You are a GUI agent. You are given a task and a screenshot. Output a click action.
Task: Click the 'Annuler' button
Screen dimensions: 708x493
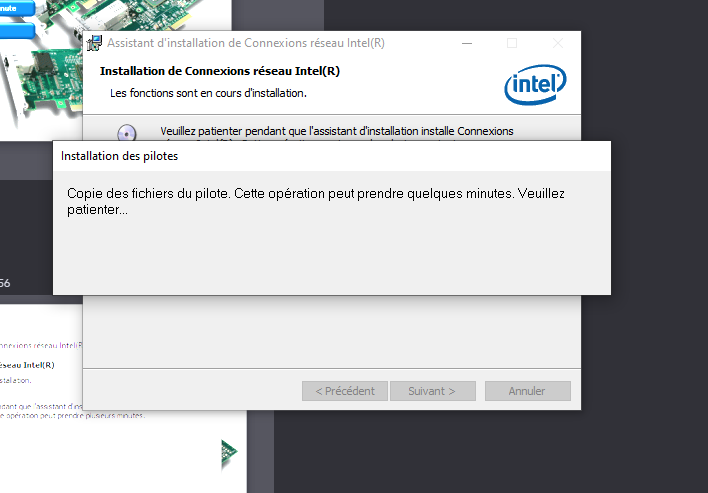coord(527,391)
